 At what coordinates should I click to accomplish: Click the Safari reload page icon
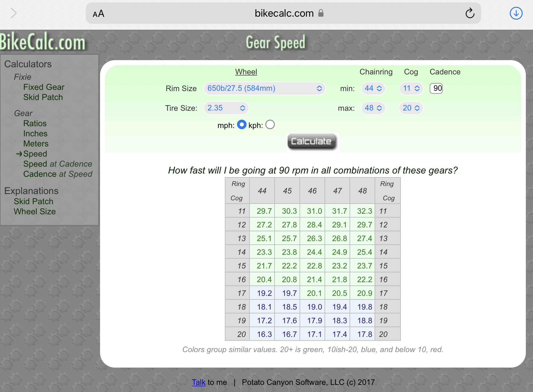[470, 13]
